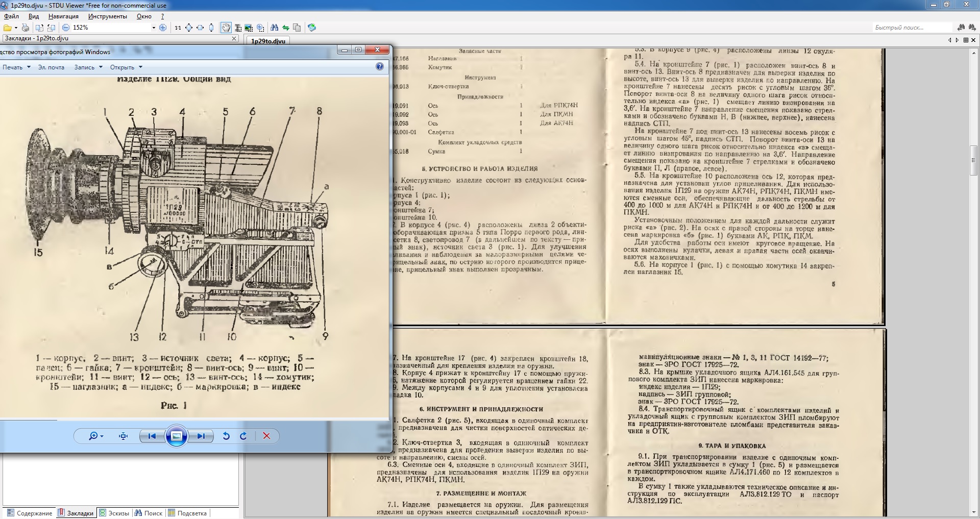Set actual size with 1:1 icon
Screen dimensions: 980x519
point(178,28)
